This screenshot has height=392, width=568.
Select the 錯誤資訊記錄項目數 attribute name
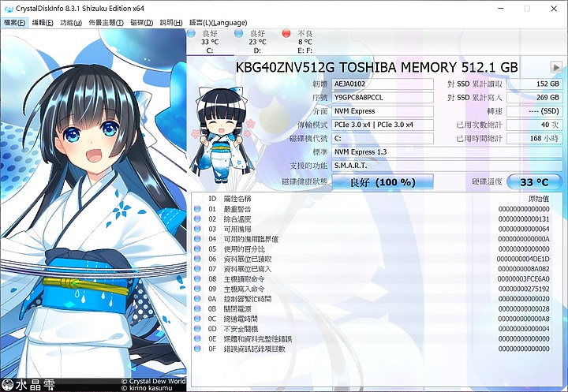pyautogui.click(x=255, y=349)
